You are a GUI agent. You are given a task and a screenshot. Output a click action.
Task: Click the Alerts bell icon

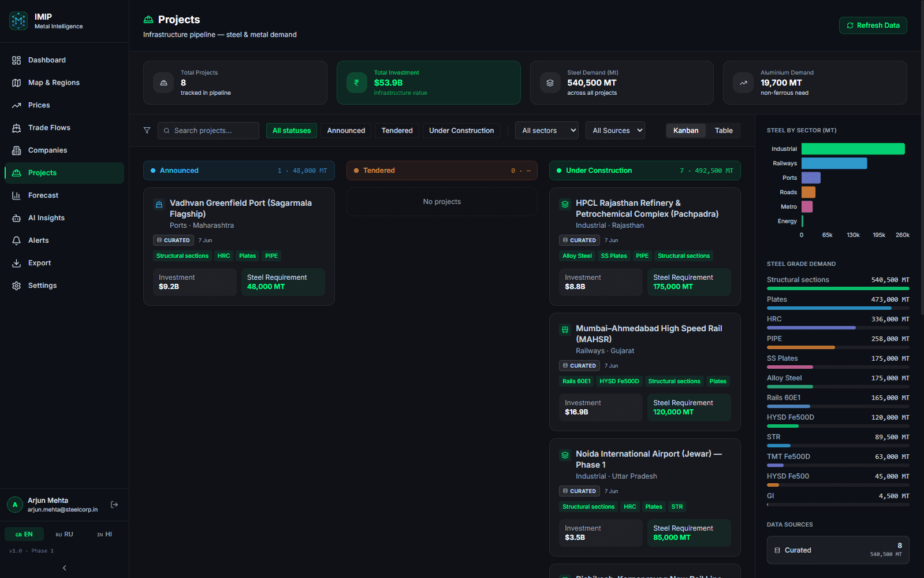click(x=16, y=240)
